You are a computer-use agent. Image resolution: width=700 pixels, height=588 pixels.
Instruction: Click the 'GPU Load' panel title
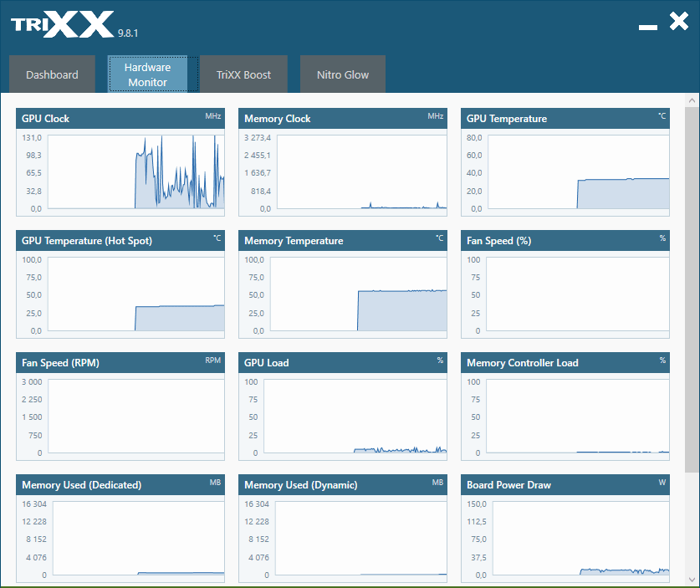tap(267, 363)
